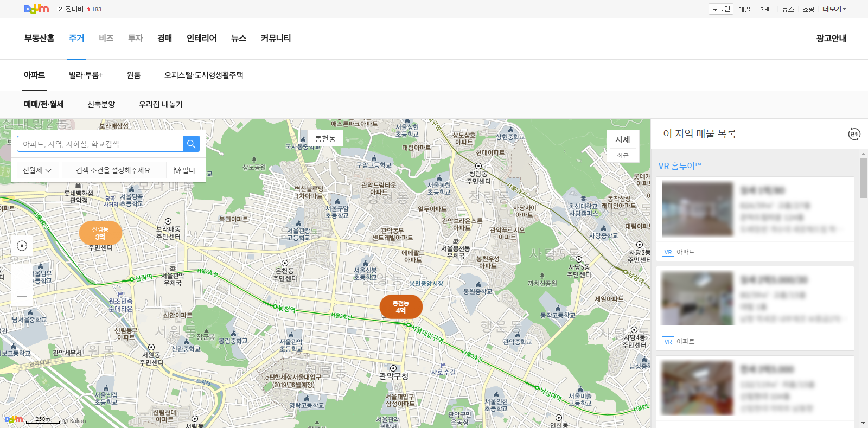Click the VR badge on the second listing
Viewport: 868px width, 428px height.
click(x=668, y=341)
